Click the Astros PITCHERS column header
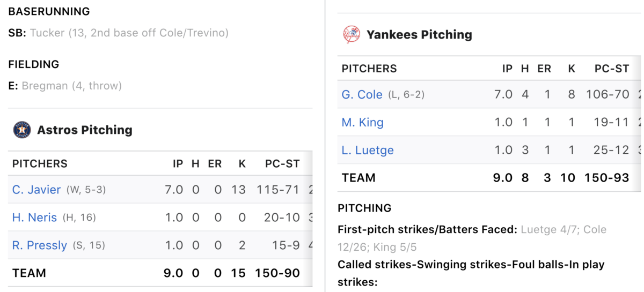The image size is (644, 292). (40, 164)
